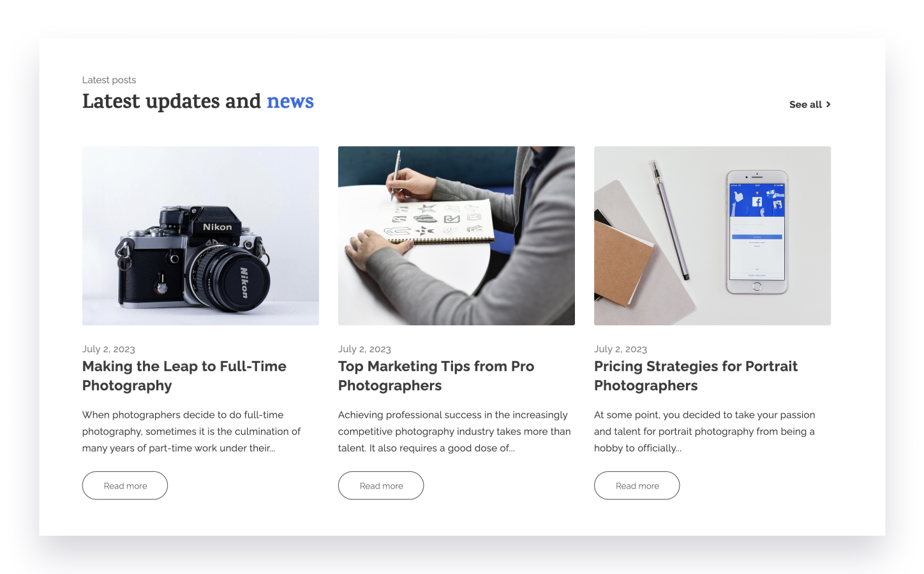Click the excerpt starting Achieving professional success
Viewport: 924px width, 574px height.
tap(454, 431)
